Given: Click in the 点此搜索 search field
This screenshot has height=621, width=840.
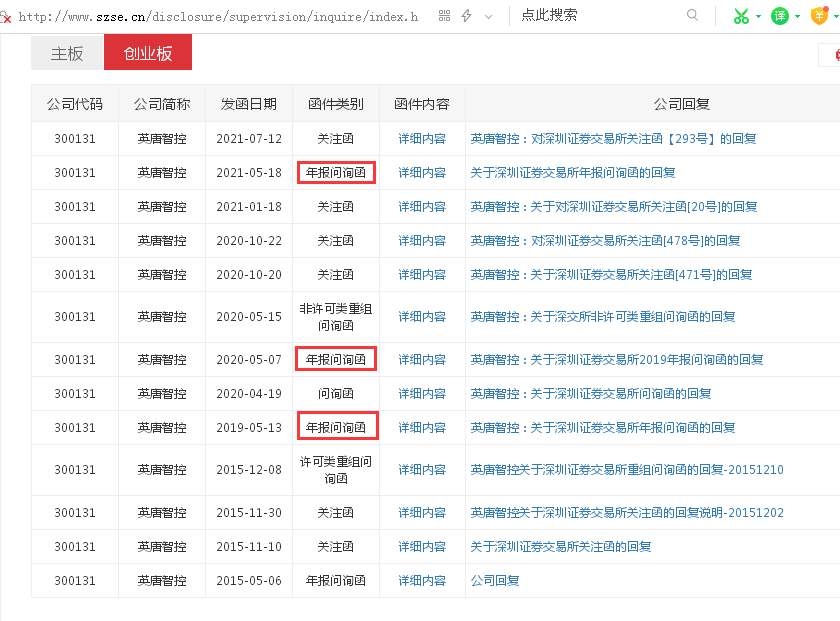Looking at the screenshot, I should [600, 16].
